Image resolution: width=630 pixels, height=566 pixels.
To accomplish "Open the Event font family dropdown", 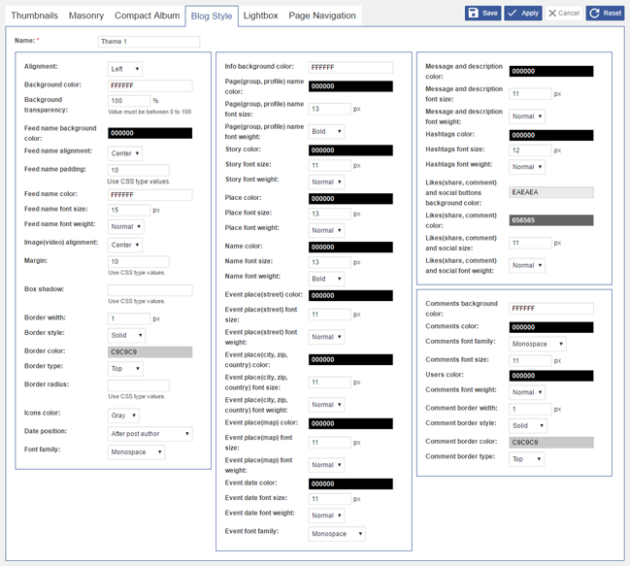I will click(x=337, y=534).
